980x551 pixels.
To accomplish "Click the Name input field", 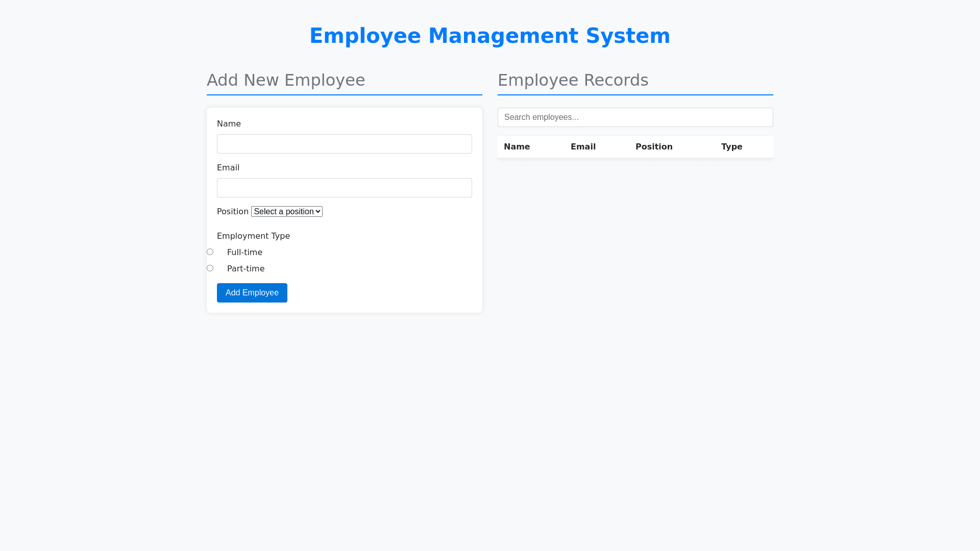I will pyautogui.click(x=344, y=144).
